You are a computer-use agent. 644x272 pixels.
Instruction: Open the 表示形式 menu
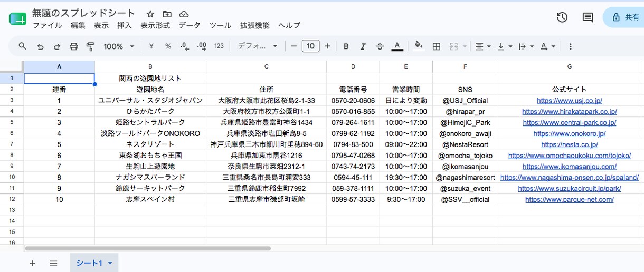155,25
